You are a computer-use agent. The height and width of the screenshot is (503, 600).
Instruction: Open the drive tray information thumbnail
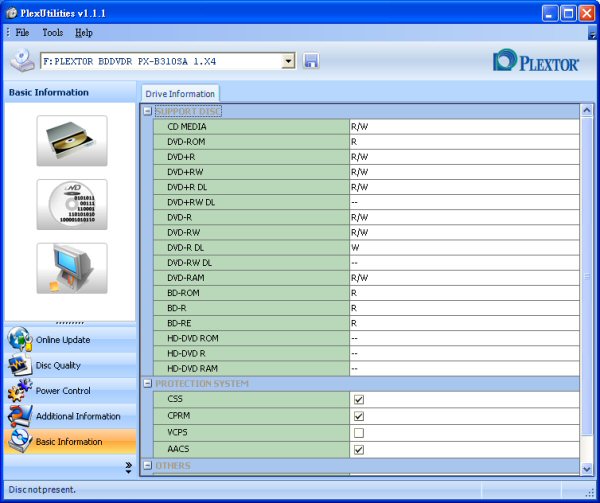[x=72, y=141]
